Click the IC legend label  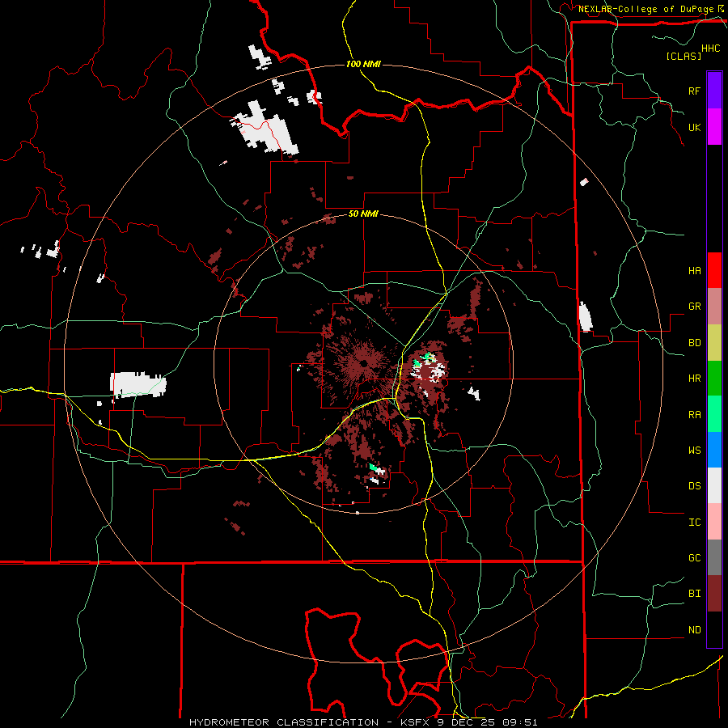coord(694,523)
